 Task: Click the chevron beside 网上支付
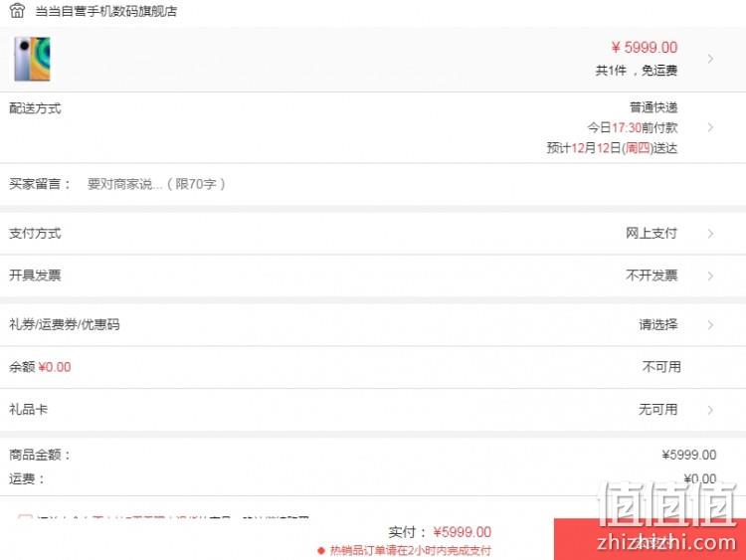[710, 234]
